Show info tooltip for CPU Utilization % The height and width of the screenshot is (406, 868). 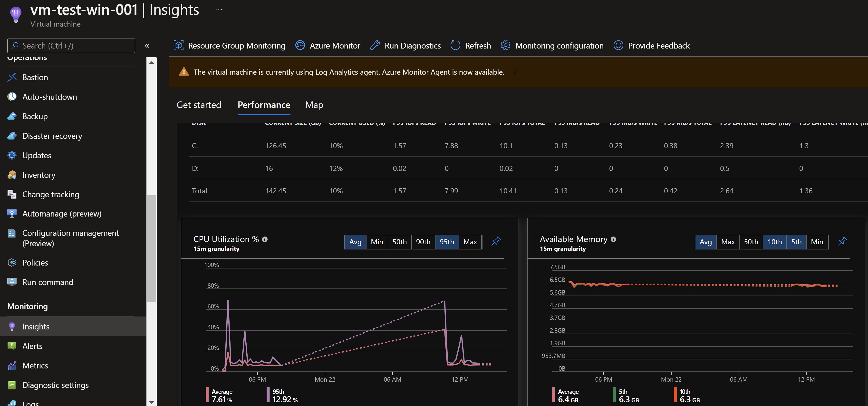(x=265, y=239)
